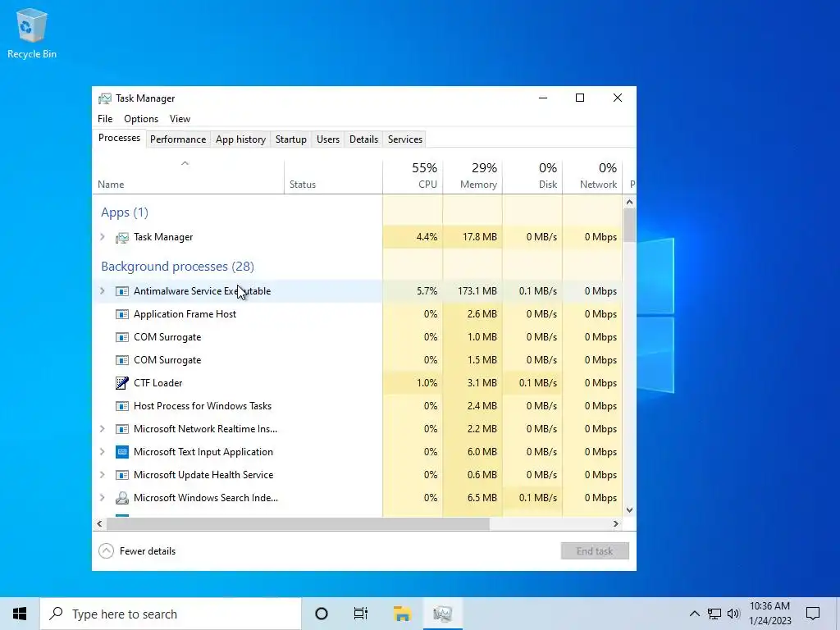Image resolution: width=840 pixels, height=630 pixels.
Task: Switch to the Details tab
Action: point(363,139)
